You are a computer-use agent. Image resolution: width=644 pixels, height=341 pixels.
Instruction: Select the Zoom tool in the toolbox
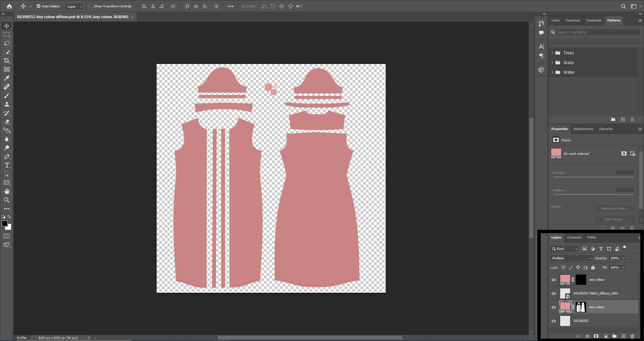(x=7, y=200)
